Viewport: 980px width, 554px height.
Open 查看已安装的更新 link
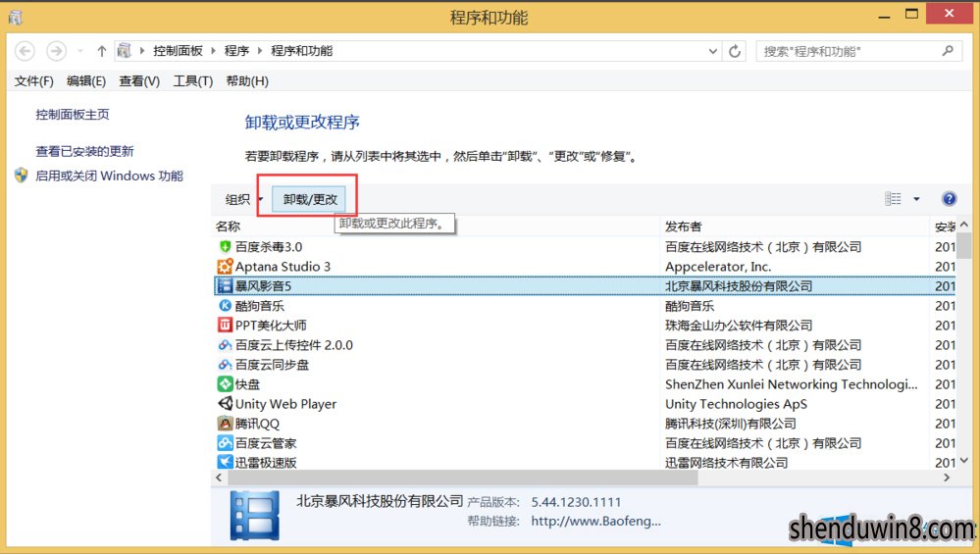pyautogui.click(x=85, y=151)
